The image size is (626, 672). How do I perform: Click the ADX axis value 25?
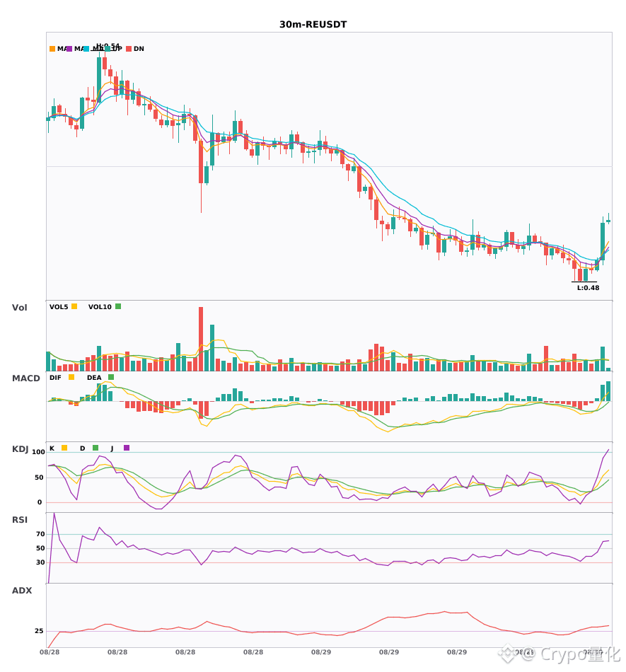pyautogui.click(x=39, y=631)
